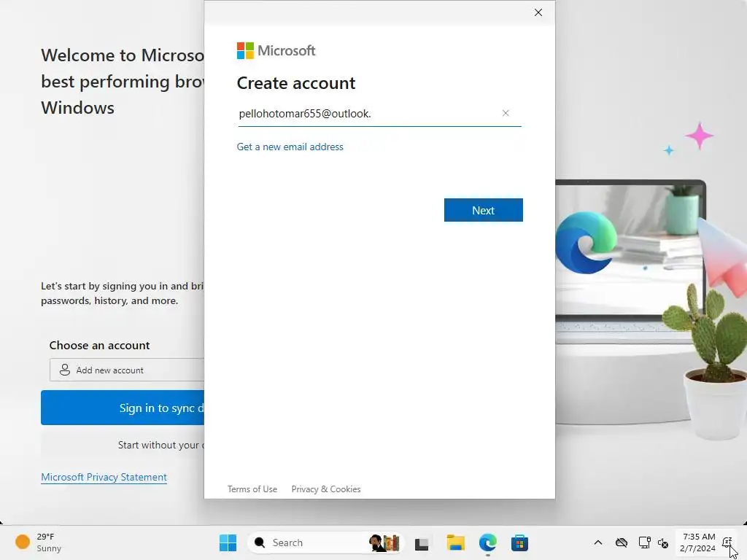Viewport: 747px width, 560px height.
Task: Open the clock and date 7:35 AM
Action: [x=698, y=542]
